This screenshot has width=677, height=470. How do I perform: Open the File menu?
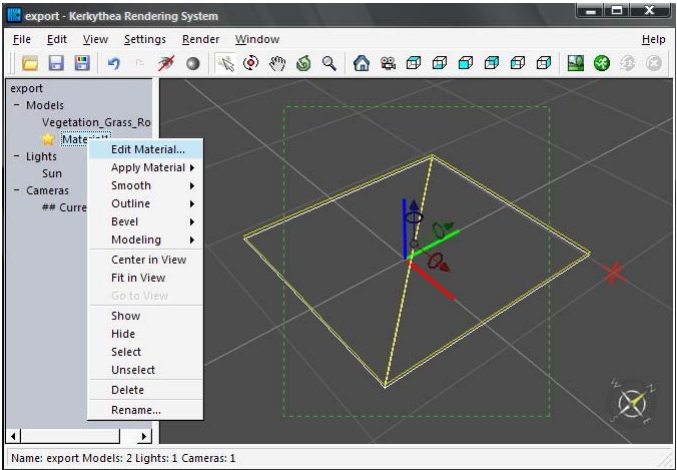point(22,39)
